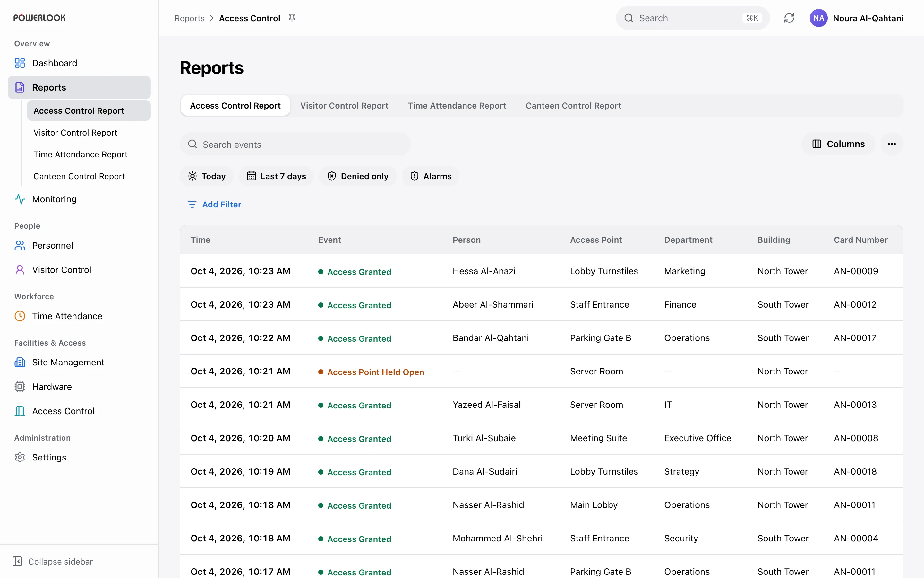Click person Abeer Al-Shammari
Screen dimensions: 924x578
point(492,305)
